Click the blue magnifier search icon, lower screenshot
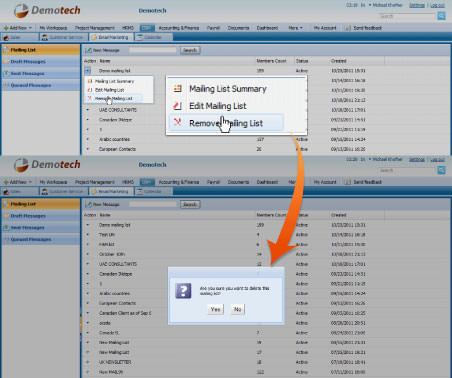Image resolution: width=452 pixels, height=378 pixels. [x=441, y=170]
